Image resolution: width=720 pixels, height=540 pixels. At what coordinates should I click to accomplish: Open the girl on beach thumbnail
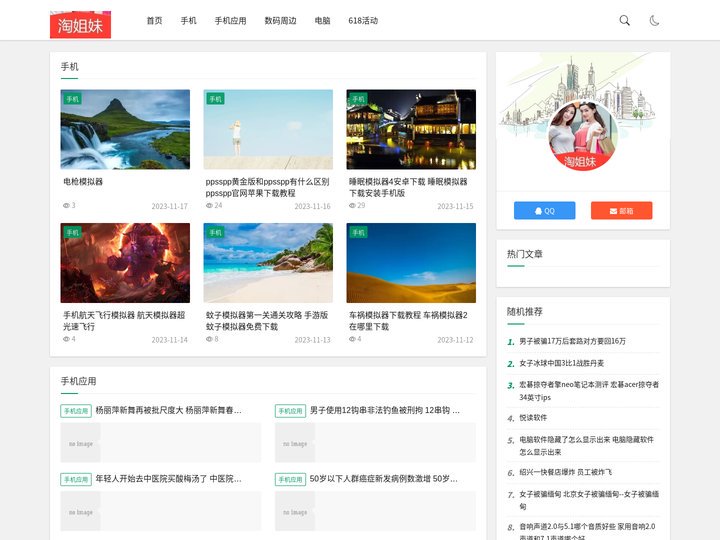click(x=268, y=129)
